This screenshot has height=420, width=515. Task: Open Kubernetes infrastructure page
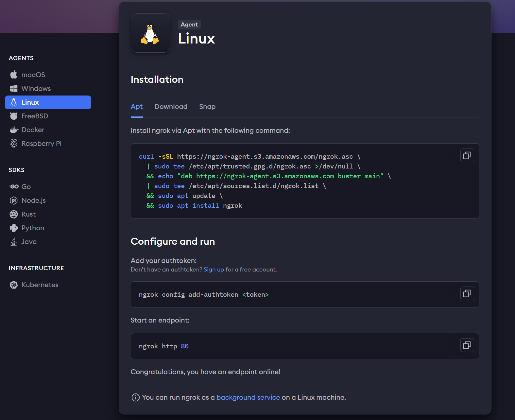48,285
